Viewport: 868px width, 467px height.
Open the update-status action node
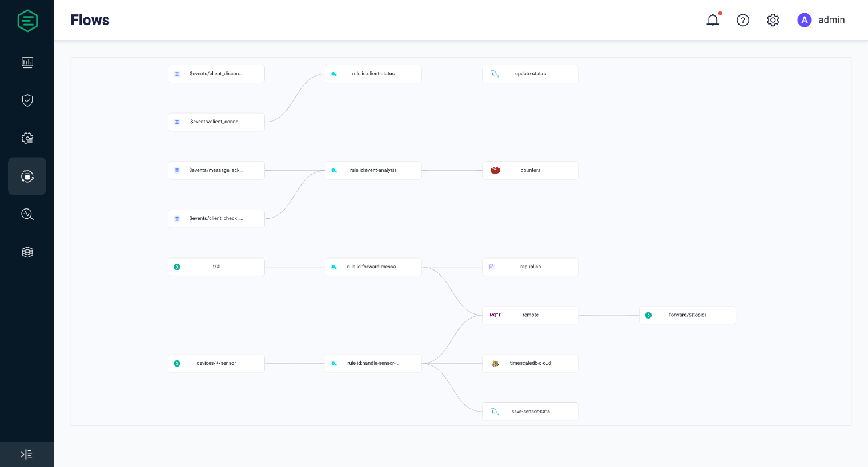[531, 74]
